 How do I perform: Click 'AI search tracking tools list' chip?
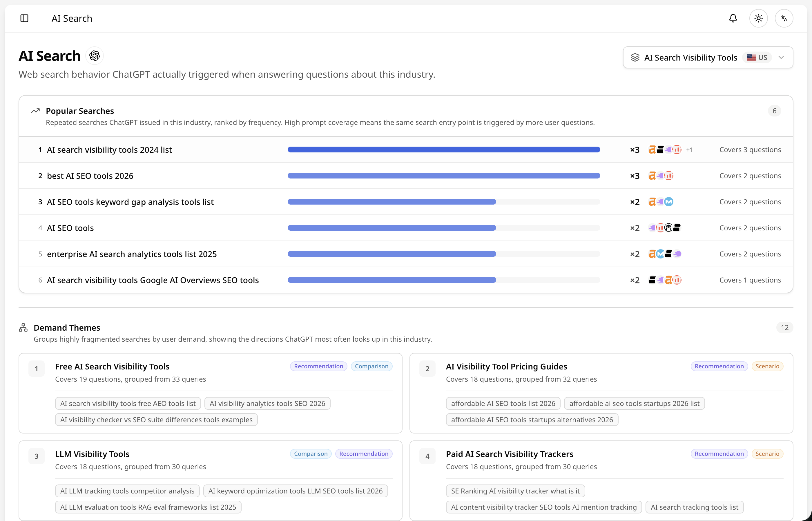pyautogui.click(x=694, y=507)
